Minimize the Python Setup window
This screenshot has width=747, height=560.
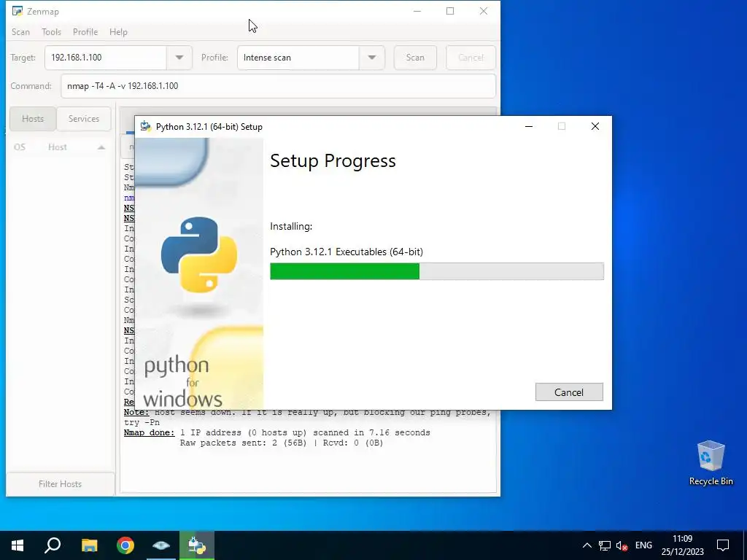tap(529, 126)
